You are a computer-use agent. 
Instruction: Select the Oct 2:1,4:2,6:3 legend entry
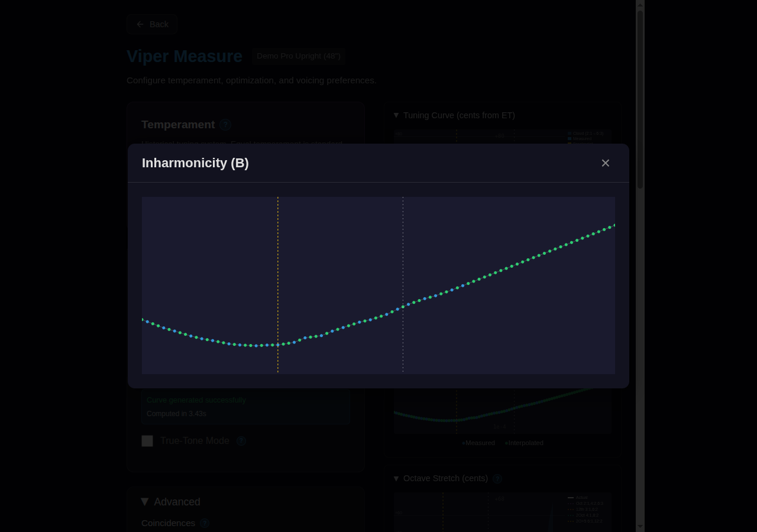pos(590,504)
